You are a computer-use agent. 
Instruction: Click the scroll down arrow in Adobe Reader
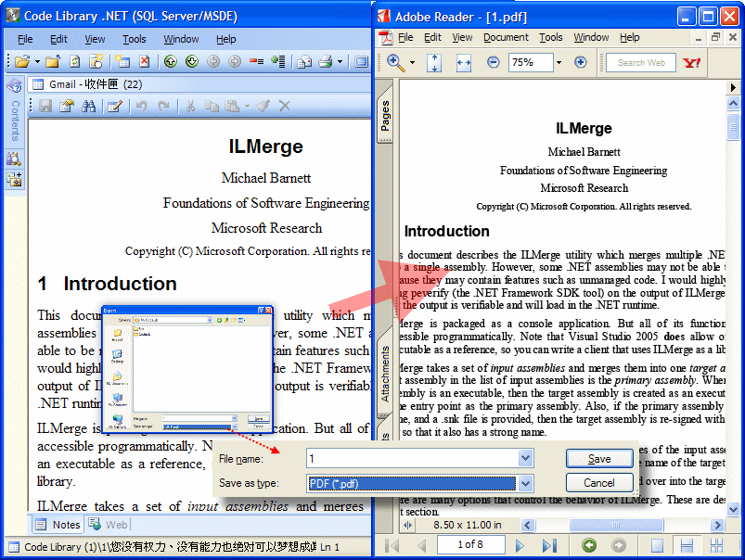(733, 509)
